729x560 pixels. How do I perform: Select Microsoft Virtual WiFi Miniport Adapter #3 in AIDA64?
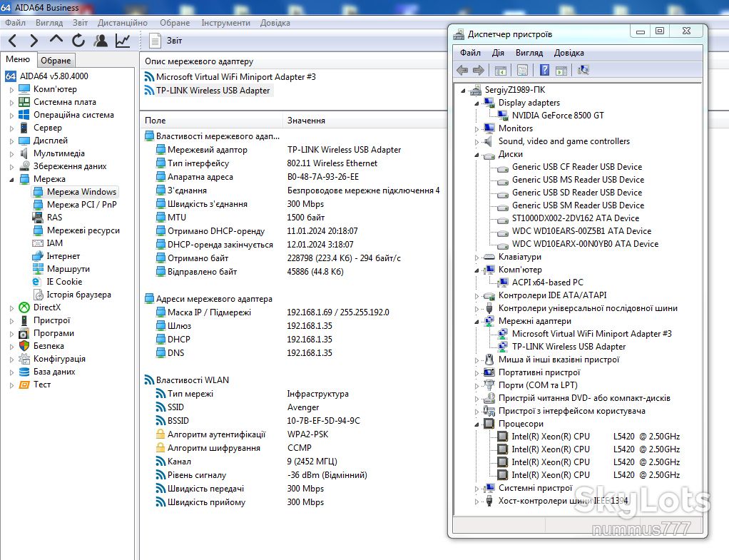click(235, 77)
